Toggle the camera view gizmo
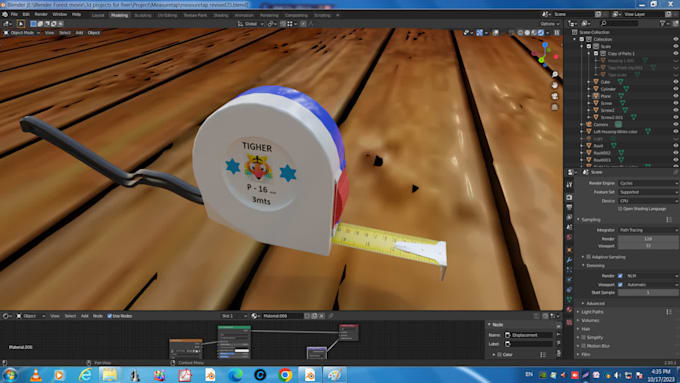This screenshot has width=680, height=383. (x=555, y=96)
